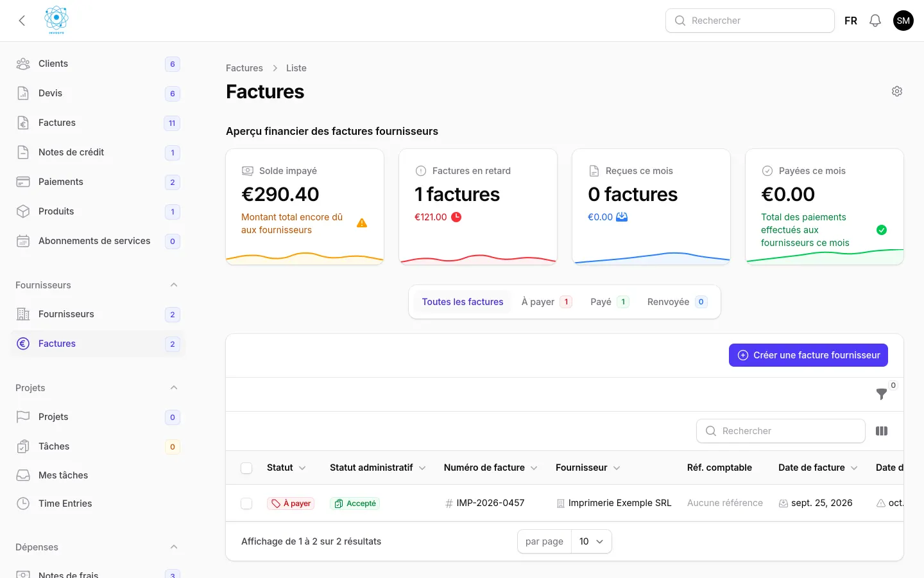This screenshot has width=924, height=578.
Task: Sort by Date de facture column
Action: tap(818, 468)
